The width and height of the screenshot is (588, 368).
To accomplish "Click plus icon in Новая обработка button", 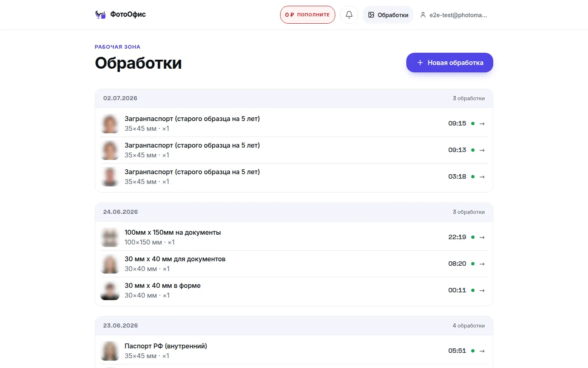I will pyautogui.click(x=420, y=63).
